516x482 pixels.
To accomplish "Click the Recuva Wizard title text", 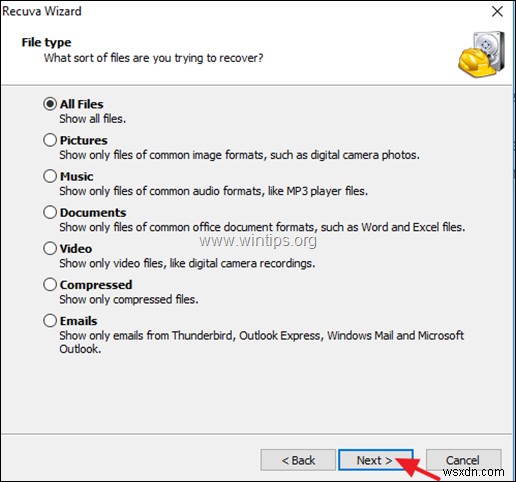I will click(42, 11).
